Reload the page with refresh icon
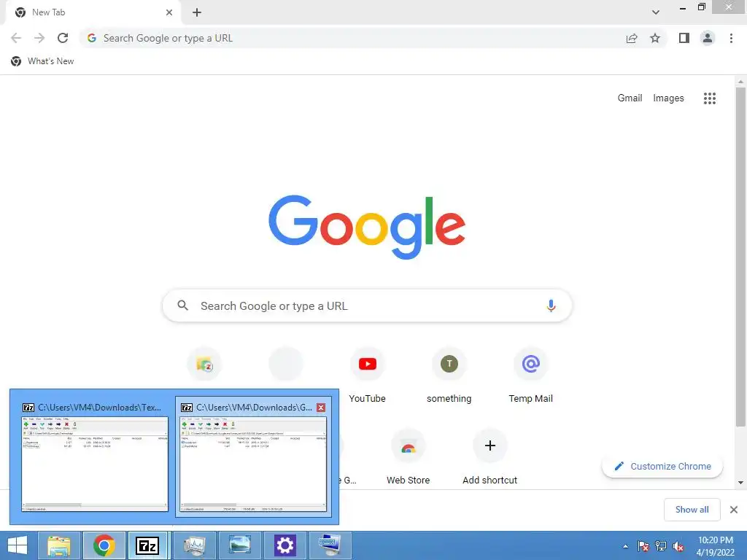The height and width of the screenshot is (560, 747). pyautogui.click(x=63, y=38)
